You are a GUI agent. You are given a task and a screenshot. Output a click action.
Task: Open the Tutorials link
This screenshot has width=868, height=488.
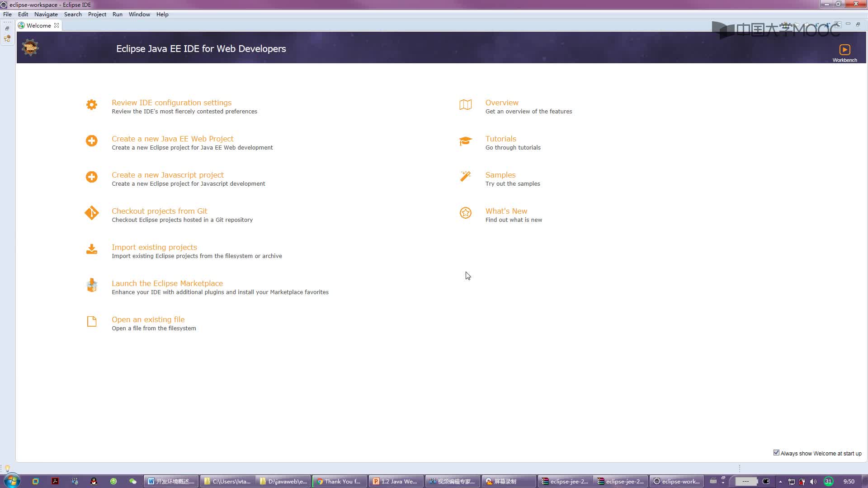(x=500, y=139)
